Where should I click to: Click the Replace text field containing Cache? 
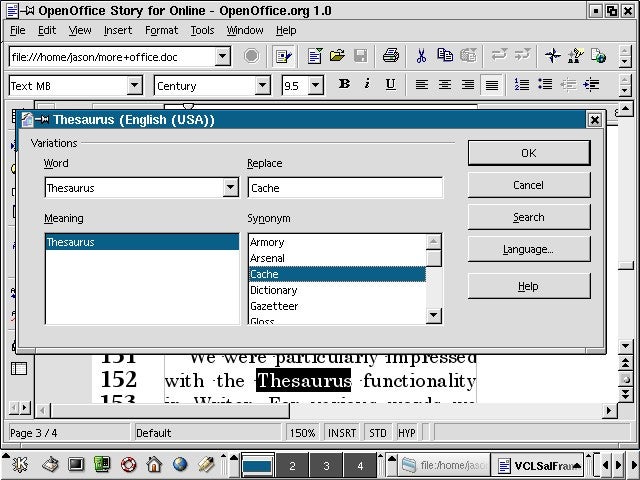[x=345, y=188]
